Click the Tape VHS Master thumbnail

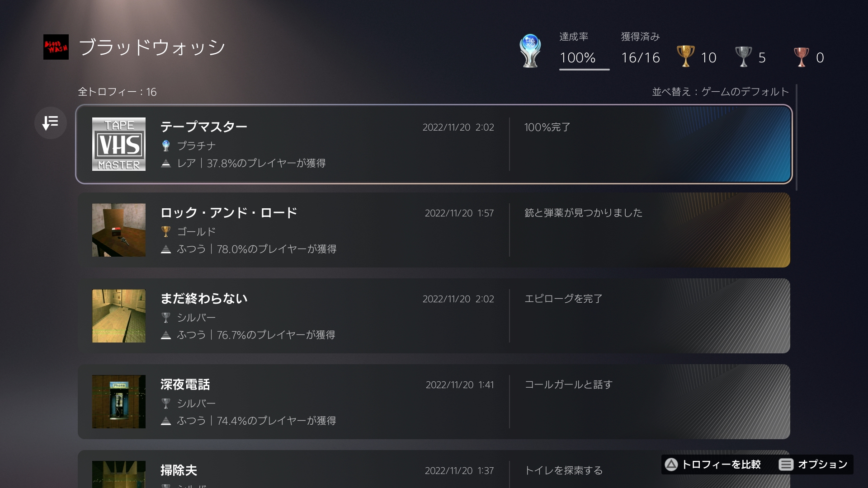pyautogui.click(x=119, y=144)
